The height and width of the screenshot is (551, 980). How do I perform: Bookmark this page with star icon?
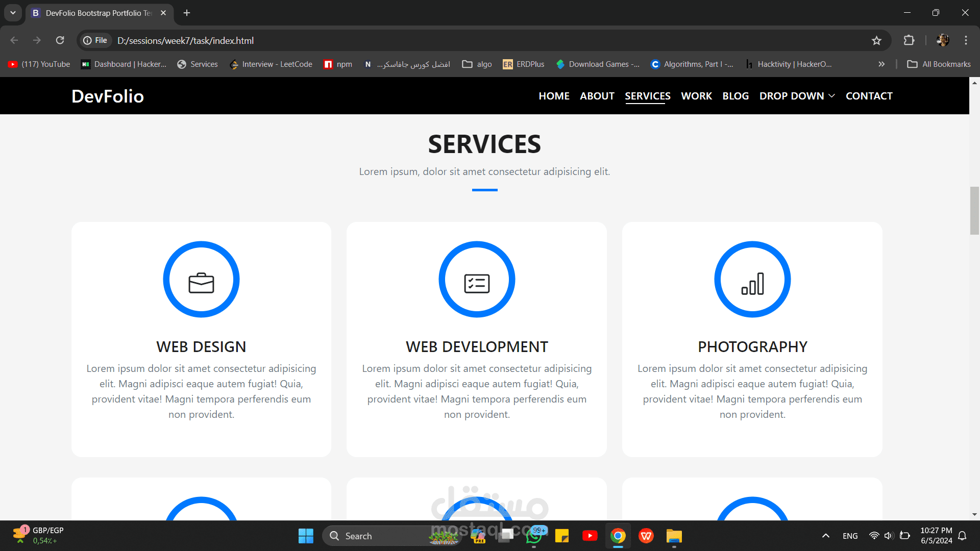[x=876, y=40]
